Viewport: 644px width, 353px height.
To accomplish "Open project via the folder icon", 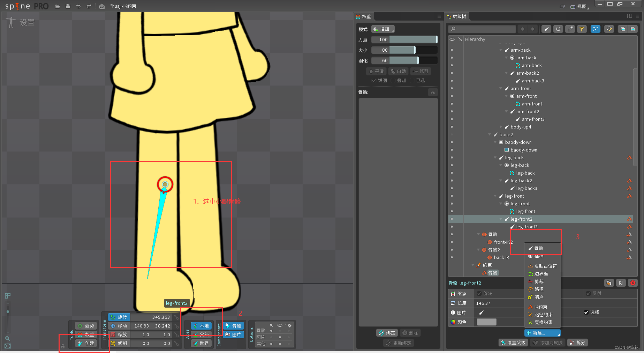I will tap(58, 6).
